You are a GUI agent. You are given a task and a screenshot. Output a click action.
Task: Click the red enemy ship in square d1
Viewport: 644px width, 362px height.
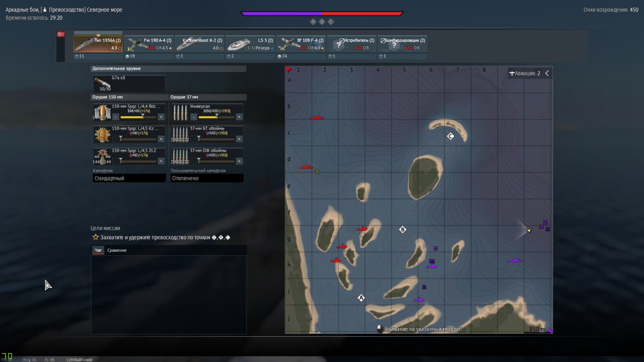(x=305, y=166)
